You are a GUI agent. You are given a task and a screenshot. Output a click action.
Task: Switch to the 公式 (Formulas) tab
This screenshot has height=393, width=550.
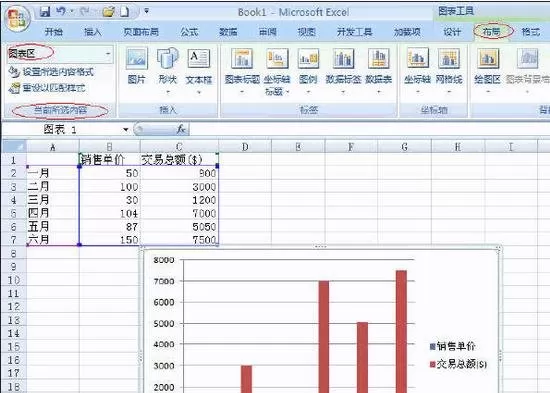click(189, 32)
